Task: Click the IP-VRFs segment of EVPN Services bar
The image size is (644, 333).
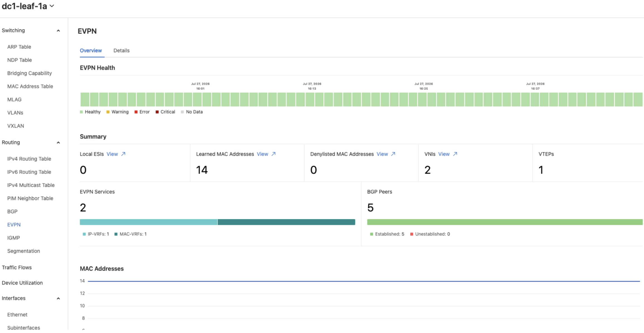Action: click(148, 222)
